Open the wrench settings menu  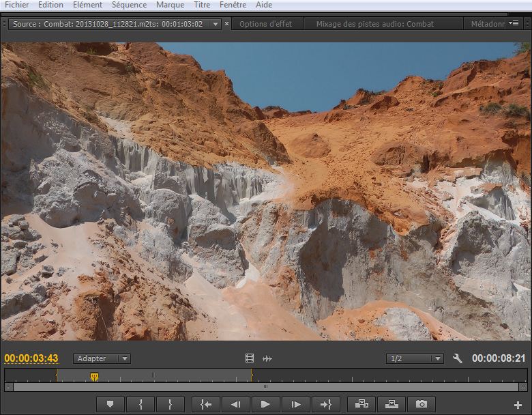click(458, 358)
